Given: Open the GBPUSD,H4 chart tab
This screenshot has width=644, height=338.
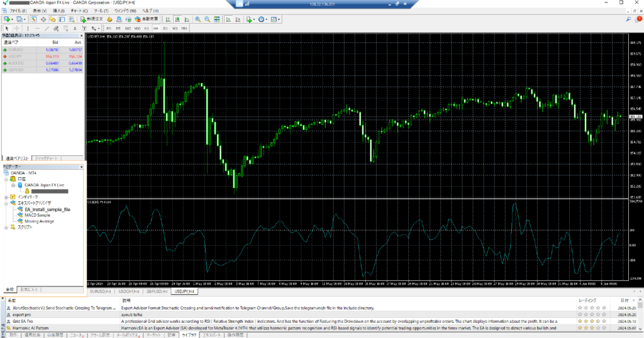Looking at the screenshot, I should tap(157, 292).
